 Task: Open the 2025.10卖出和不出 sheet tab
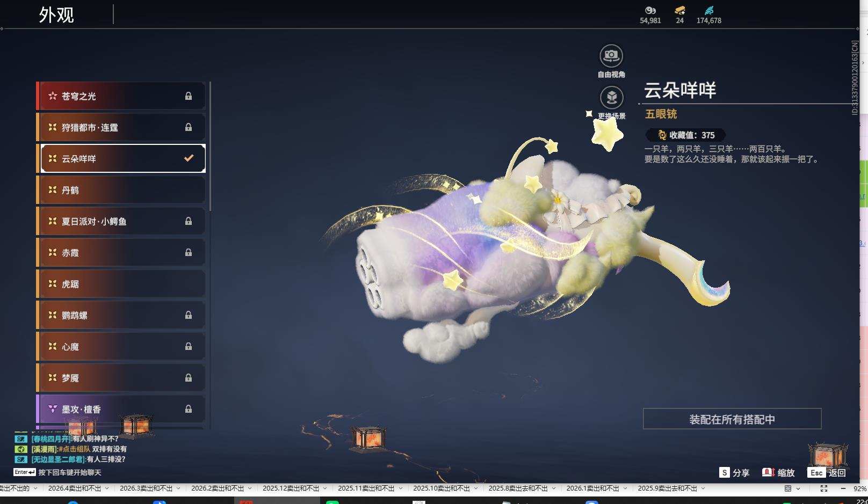[441, 488]
